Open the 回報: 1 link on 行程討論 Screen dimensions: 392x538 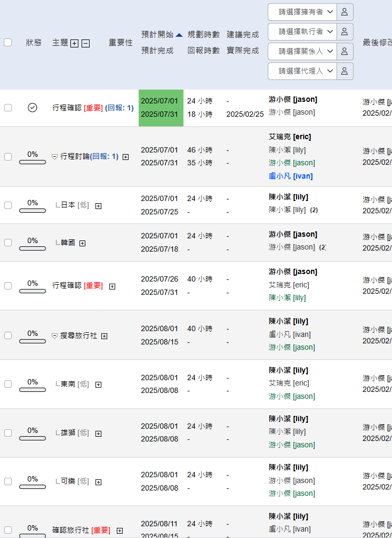pyautogui.click(x=105, y=157)
